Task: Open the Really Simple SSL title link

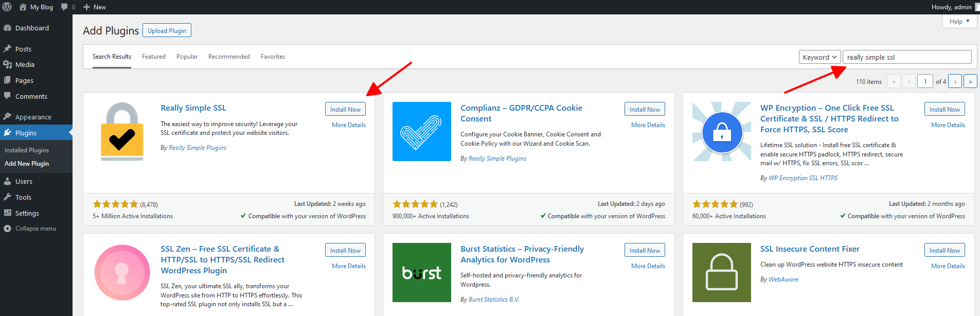Action: 193,108
